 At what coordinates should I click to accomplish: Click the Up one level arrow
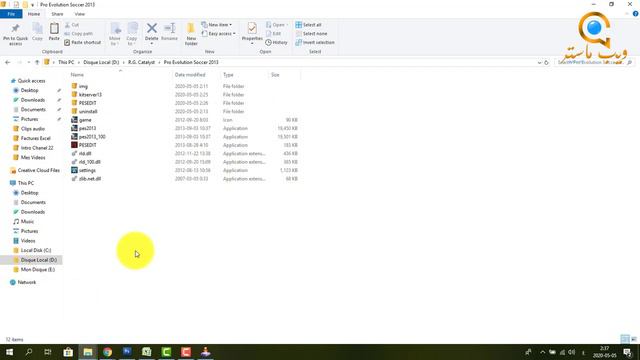[37, 62]
